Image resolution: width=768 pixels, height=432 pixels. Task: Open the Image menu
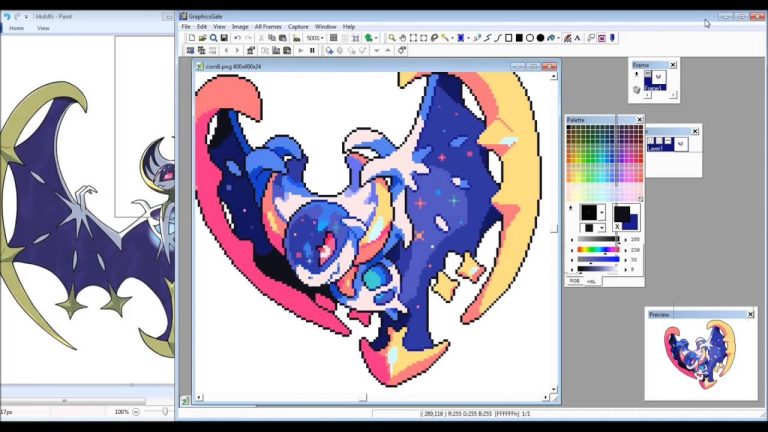pos(240,26)
